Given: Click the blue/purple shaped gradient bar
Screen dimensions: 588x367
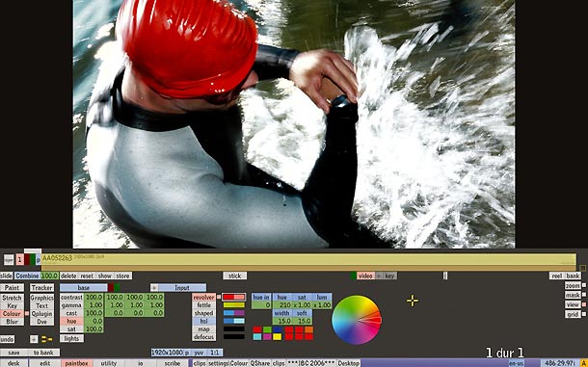Looking at the screenshot, I should click(233, 313).
